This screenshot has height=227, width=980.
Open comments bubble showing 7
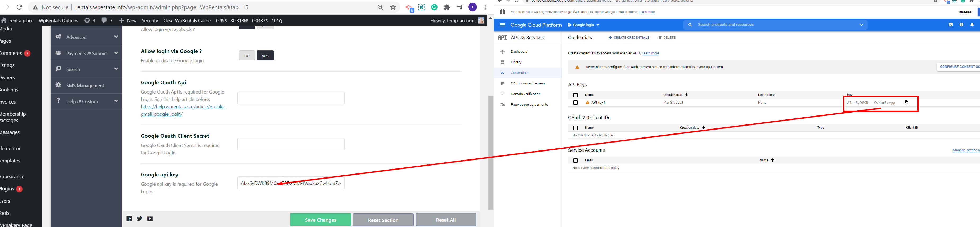point(107,21)
